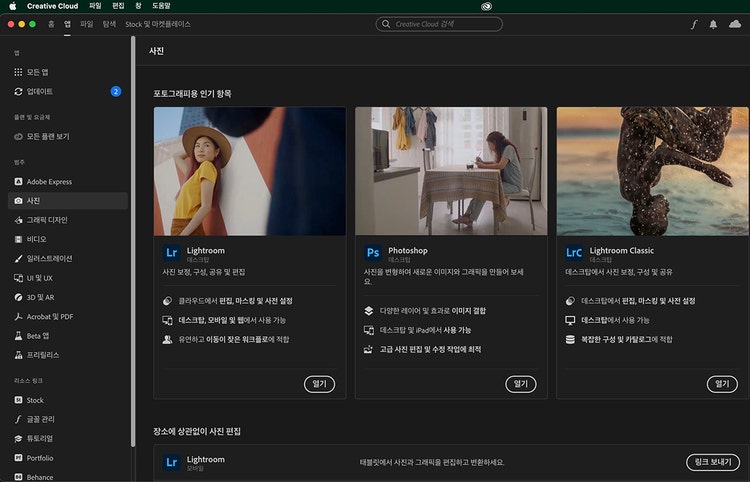This screenshot has height=482, width=750.
Task: Select the 비디오 category icon
Action: click(x=18, y=239)
